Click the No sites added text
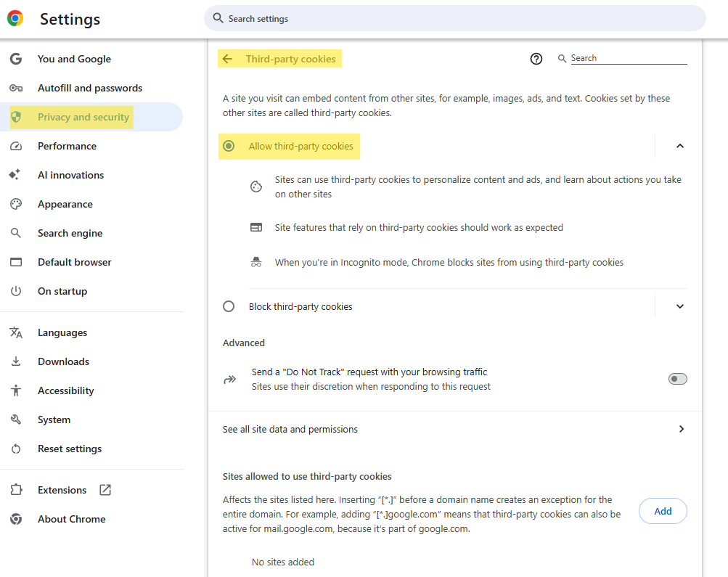 [x=283, y=562]
